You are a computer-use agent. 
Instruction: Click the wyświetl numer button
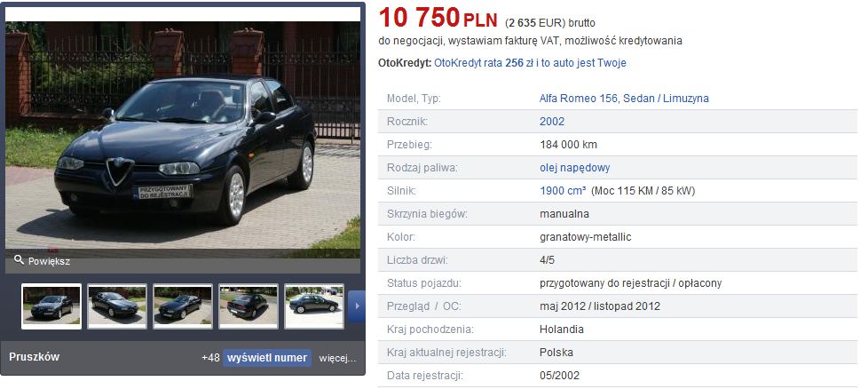(267, 358)
